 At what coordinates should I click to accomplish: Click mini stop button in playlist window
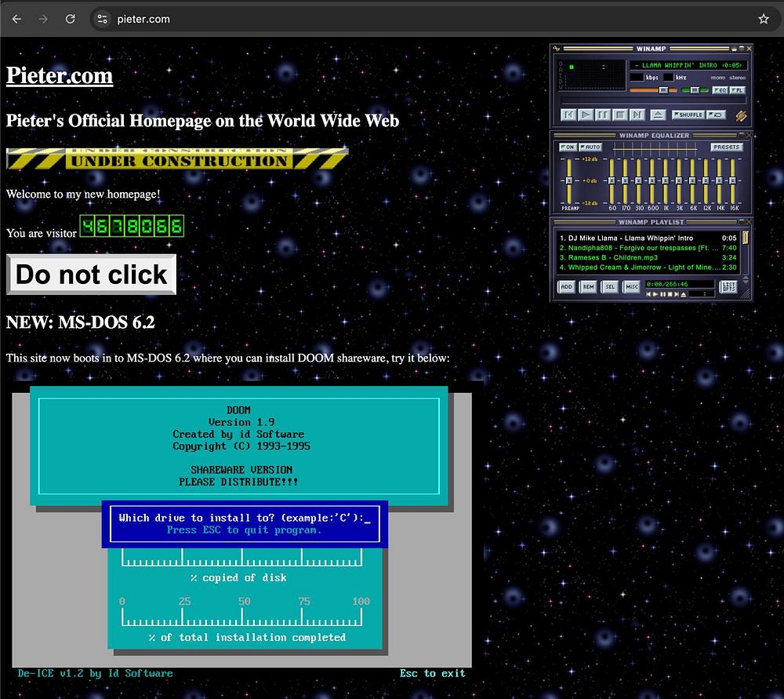point(670,294)
